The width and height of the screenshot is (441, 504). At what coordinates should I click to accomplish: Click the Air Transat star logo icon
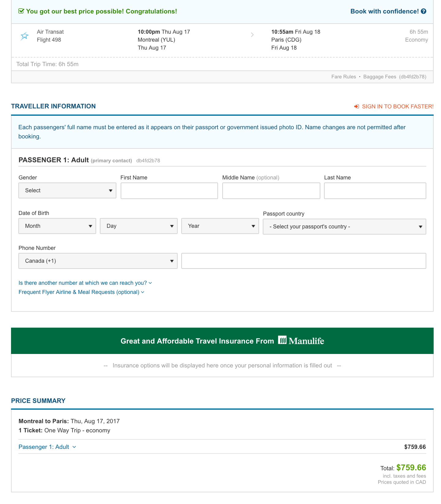(24, 36)
